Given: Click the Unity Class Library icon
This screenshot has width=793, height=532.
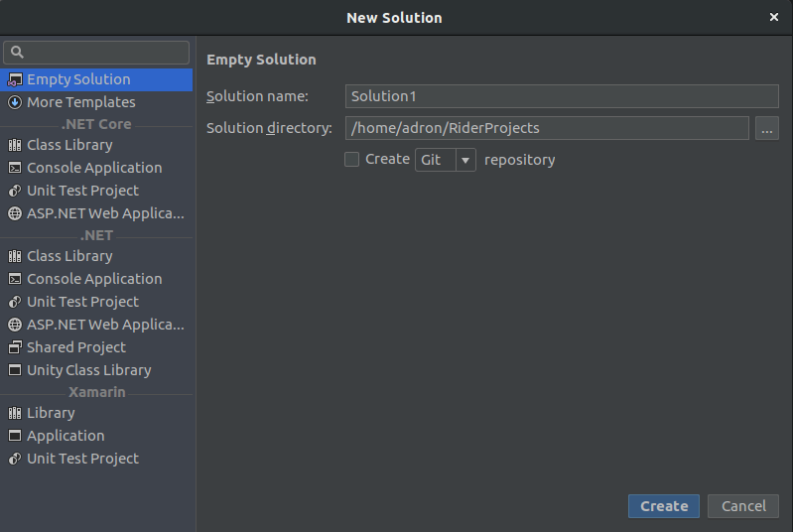Looking at the screenshot, I should coord(15,370).
